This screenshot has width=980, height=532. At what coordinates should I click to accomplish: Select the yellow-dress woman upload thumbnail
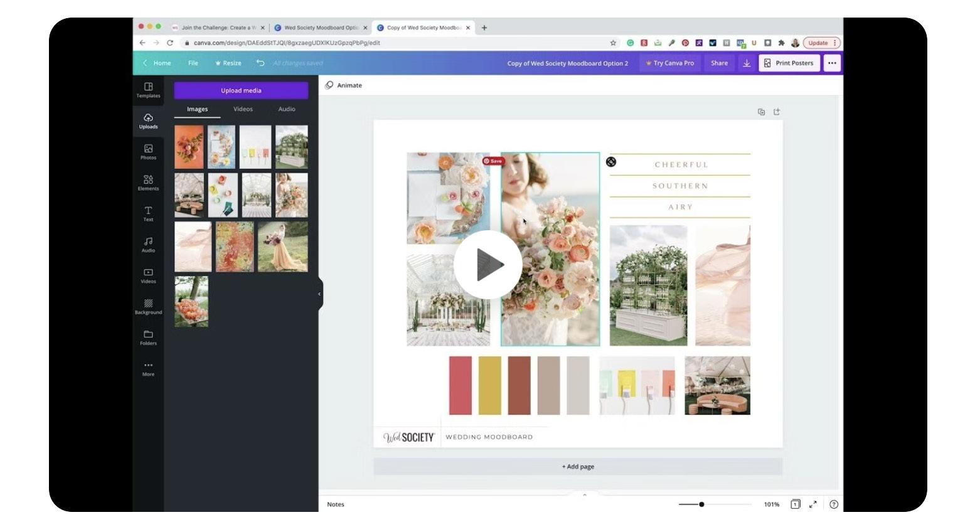[x=283, y=247]
